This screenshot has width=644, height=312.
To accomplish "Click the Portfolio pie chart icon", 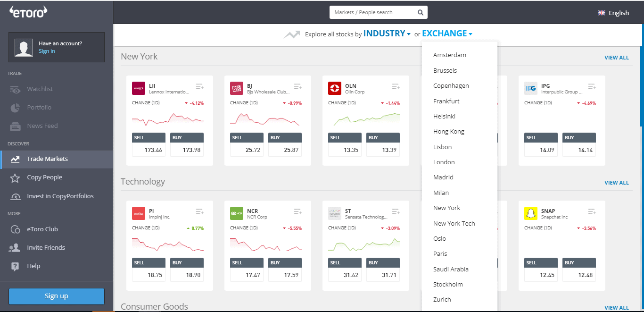I will 15,108.
